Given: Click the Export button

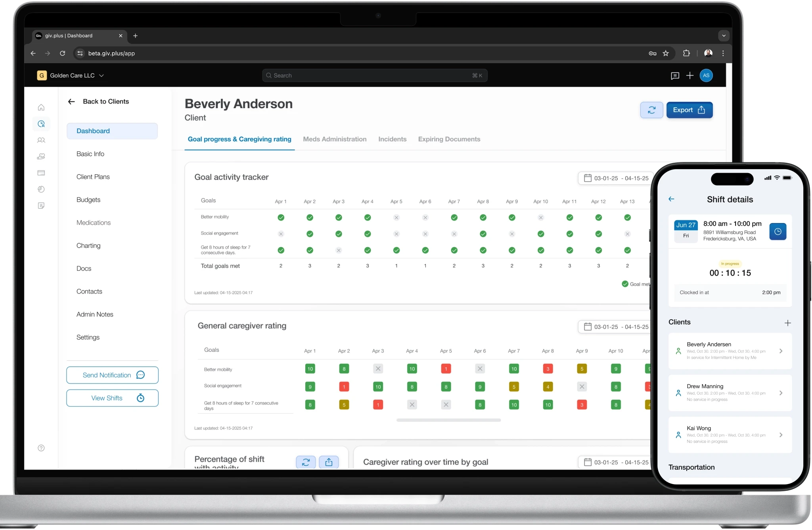Looking at the screenshot, I should pos(689,110).
